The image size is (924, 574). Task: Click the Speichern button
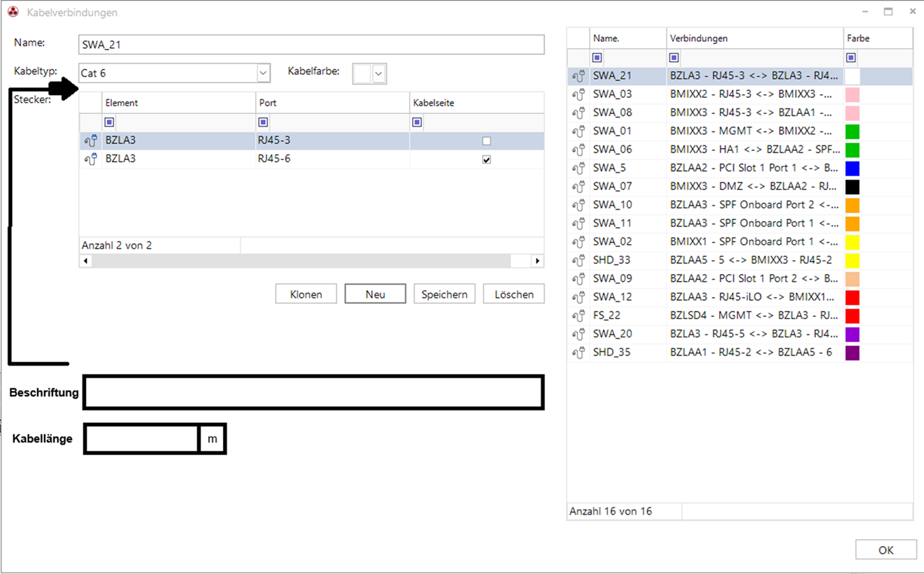click(x=444, y=294)
